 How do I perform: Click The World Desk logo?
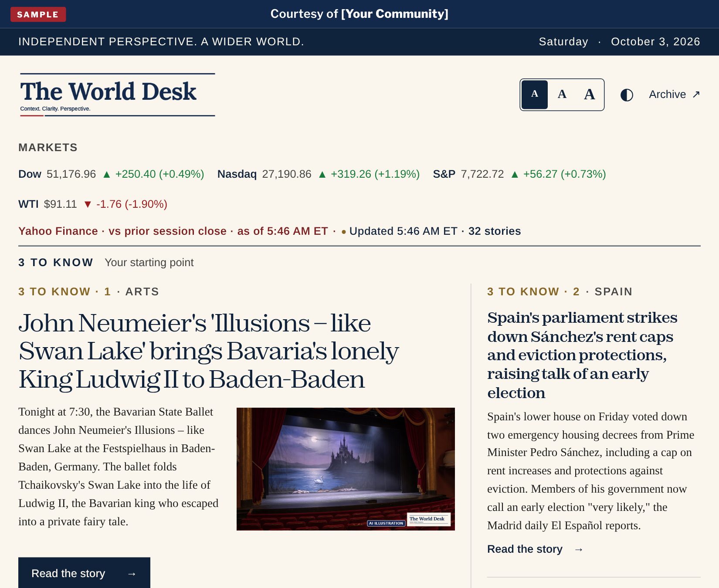117,95
